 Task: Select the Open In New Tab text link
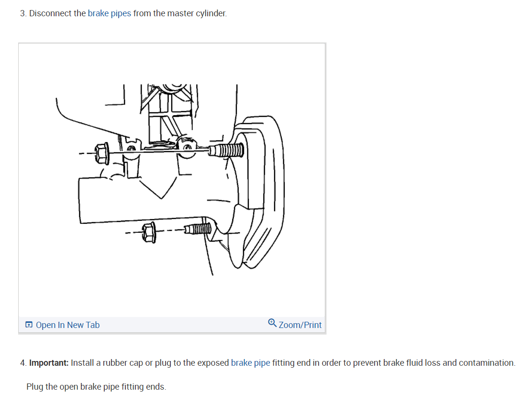(x=67, y=325)
